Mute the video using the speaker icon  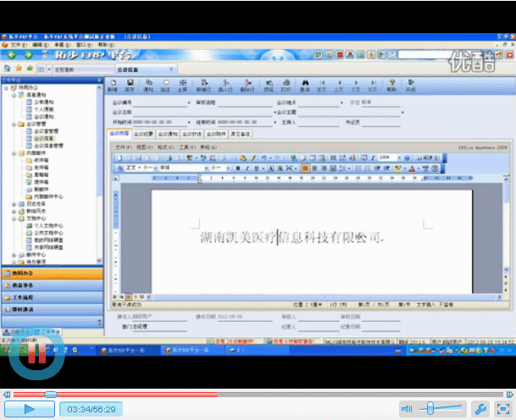[x=408, y=408]
